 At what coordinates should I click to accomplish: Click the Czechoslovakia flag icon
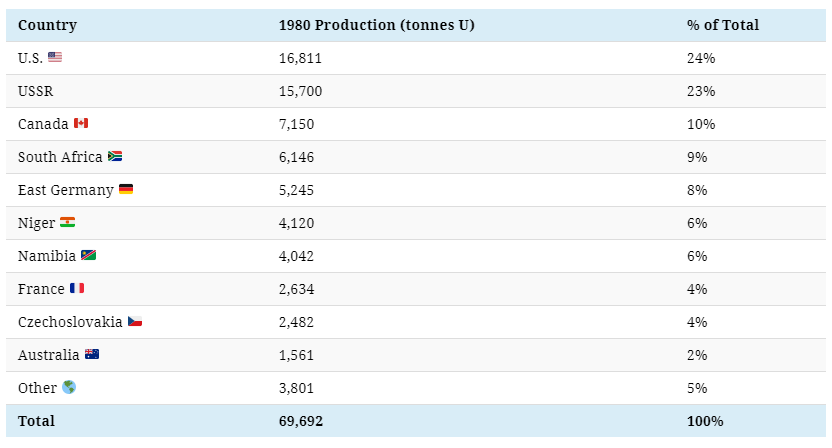click(135, 322)
